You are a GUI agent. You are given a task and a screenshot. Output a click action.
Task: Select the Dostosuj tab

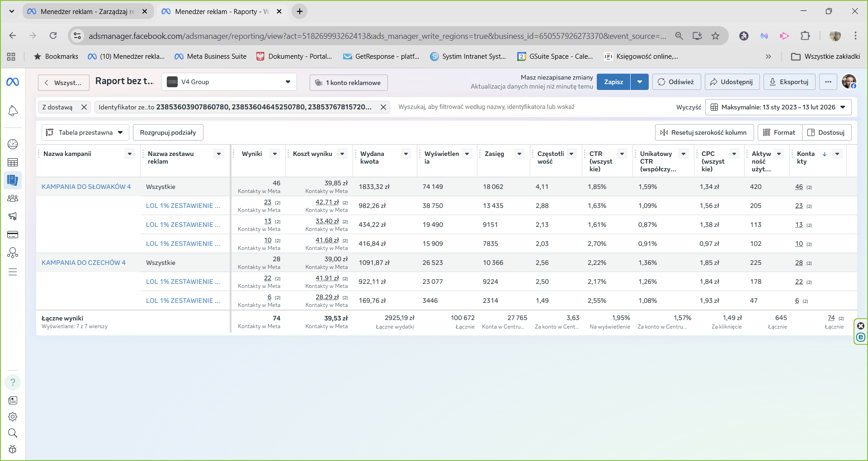pyautogui.click(x=827, y=132)
